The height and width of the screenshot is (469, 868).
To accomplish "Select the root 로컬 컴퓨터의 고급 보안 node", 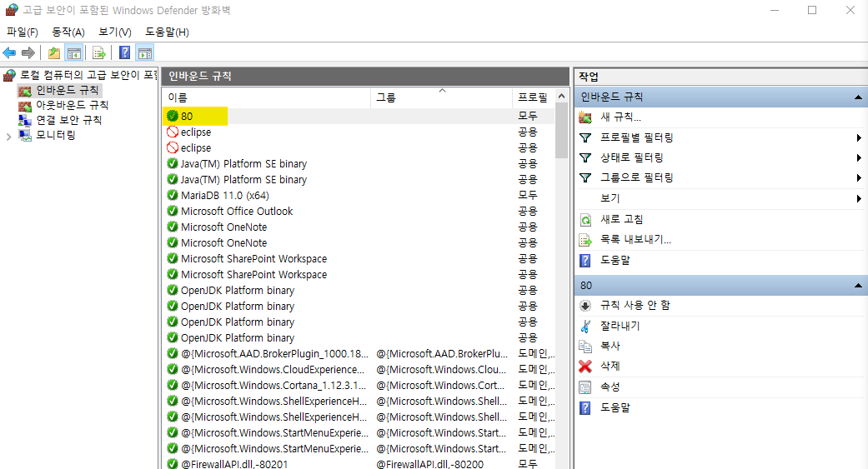I will point(88,75).
